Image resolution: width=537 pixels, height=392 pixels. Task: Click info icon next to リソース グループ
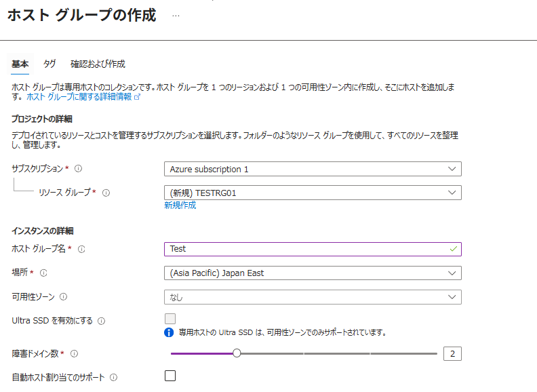[106, 193]
